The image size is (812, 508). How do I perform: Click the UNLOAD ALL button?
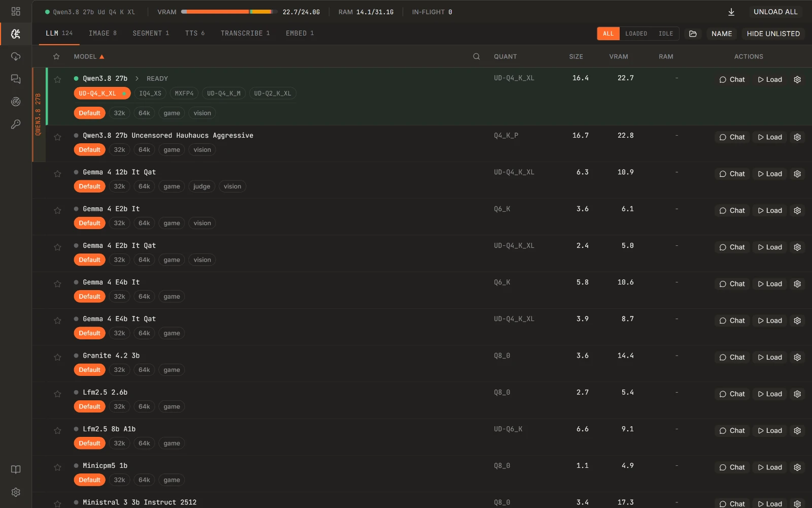point(775,12)
